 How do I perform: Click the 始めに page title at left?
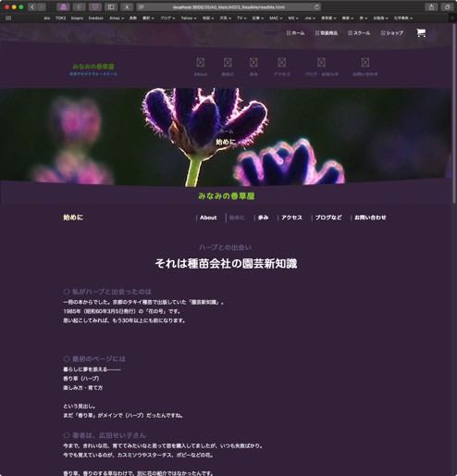click(x=73, y=218)
